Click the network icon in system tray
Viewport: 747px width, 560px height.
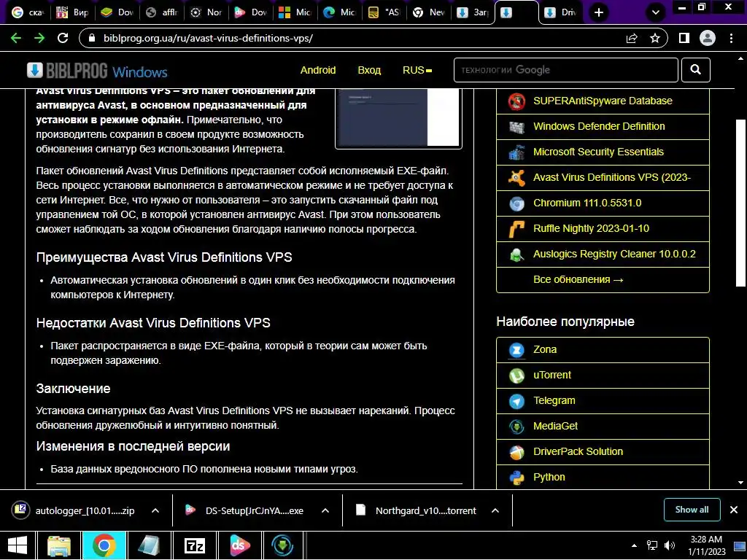tap(651, 545)
